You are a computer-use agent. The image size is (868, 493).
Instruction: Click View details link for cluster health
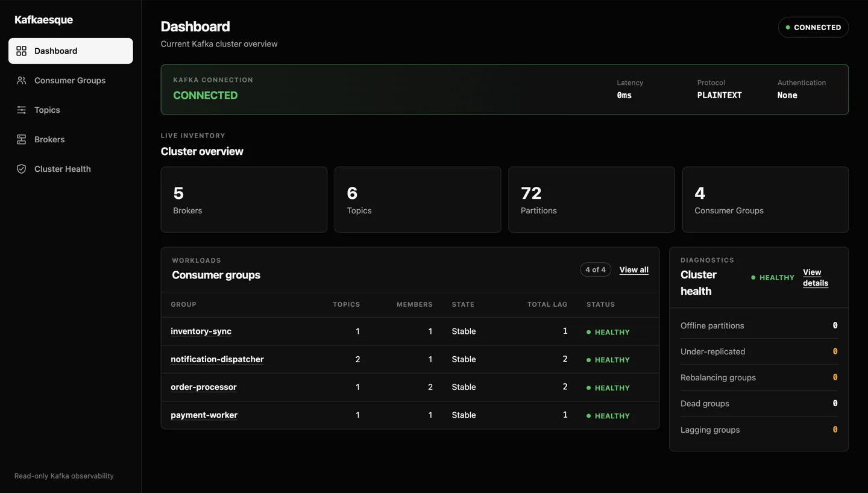(x=816, y=278)
